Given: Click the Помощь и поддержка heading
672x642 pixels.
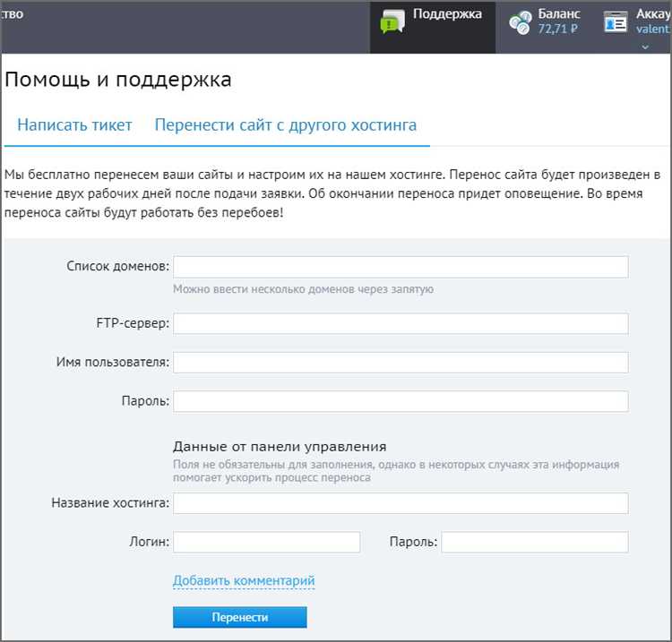Looking at the screenshot, I should (118, 80).
